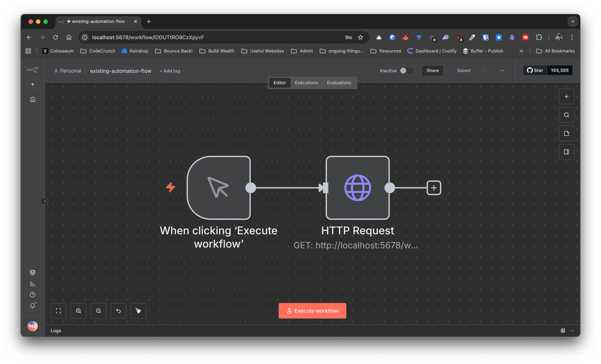Click the zoom-to-fit canvas icon
Screen dimensions: 601x364
[58, 311]
